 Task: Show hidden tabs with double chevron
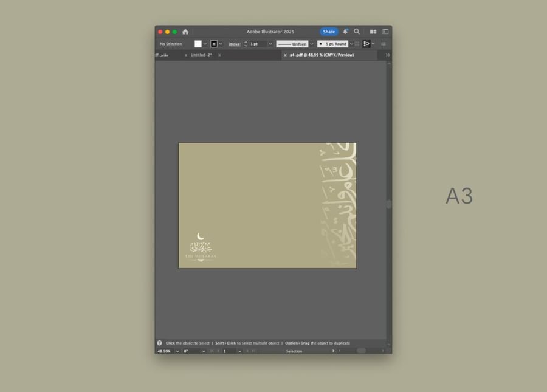point(388,55)
